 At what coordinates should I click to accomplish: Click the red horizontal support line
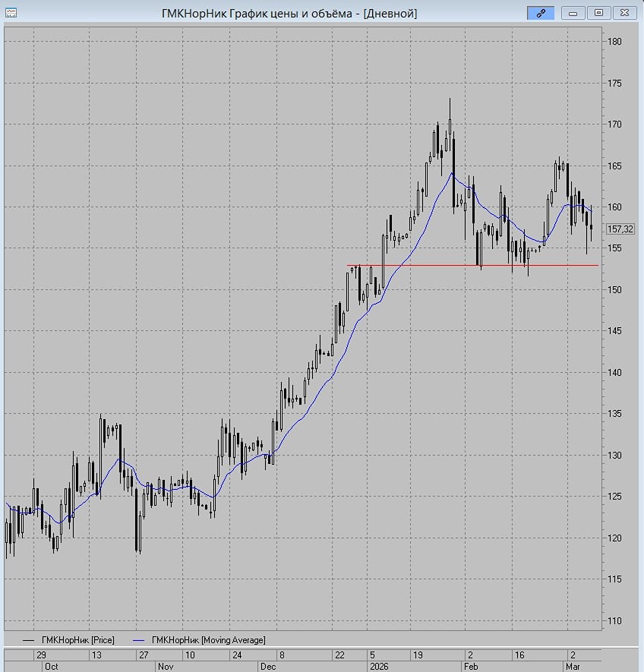pyautogui.click(x=472, y=265)
